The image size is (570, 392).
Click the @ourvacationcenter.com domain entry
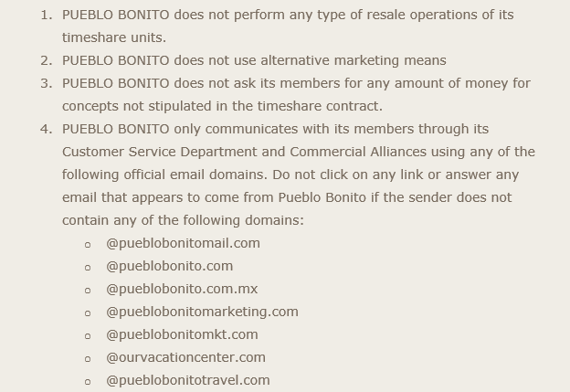[x=185, y=357]
